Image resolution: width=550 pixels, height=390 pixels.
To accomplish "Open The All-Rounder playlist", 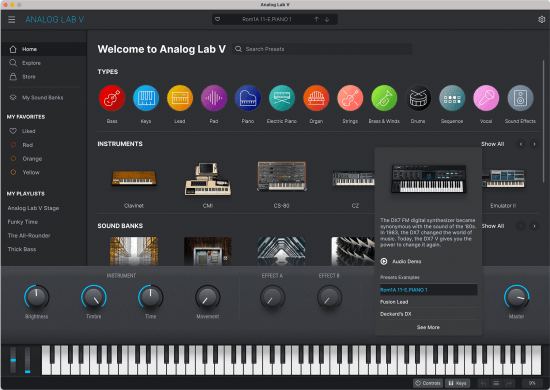I will point(29,235).
